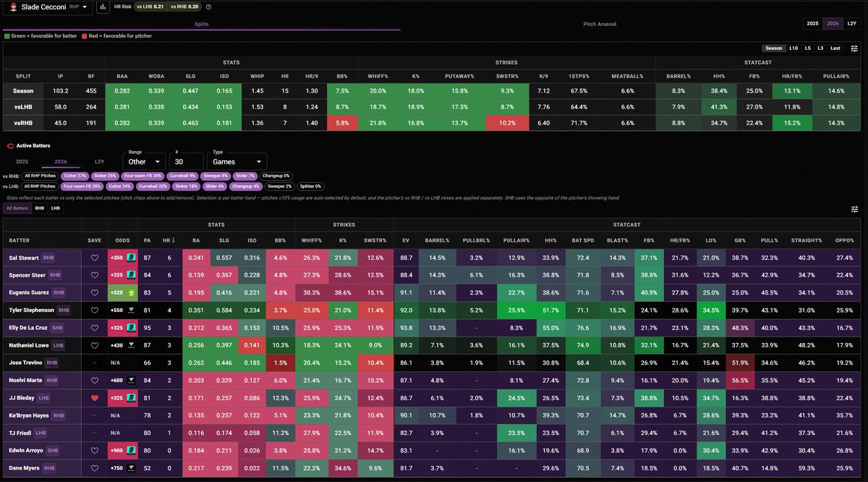
Task: Show All Batters filter
Action: (17, 208)
